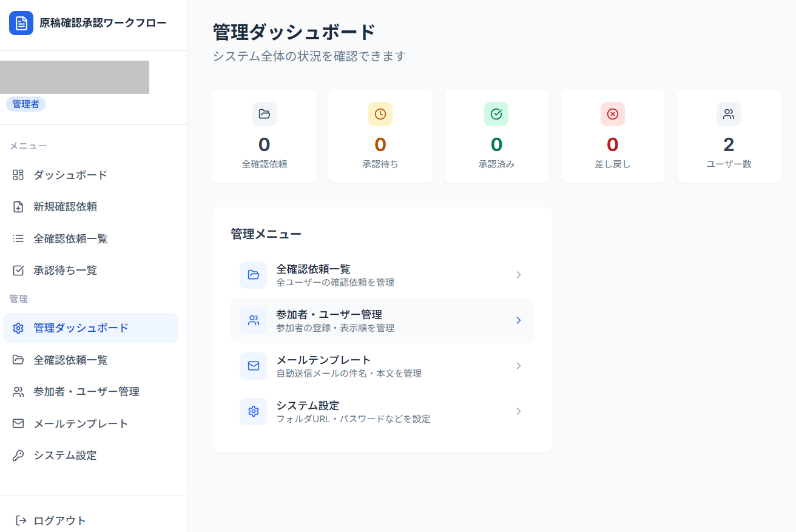Click the envelope icon beside sidebar メールテンプレート
Image resolution: width=796 pixels, height=532 pixels.
18,423
